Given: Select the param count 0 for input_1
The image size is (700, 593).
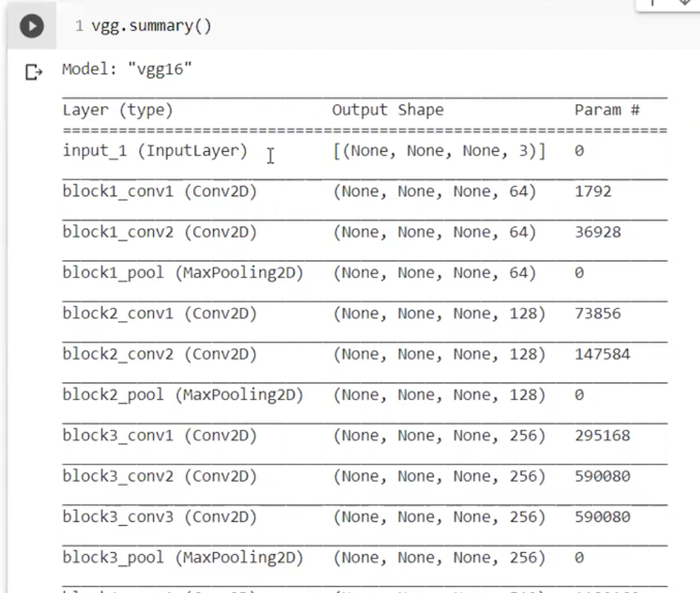Looking at the screenshot, I should (579, 151).
